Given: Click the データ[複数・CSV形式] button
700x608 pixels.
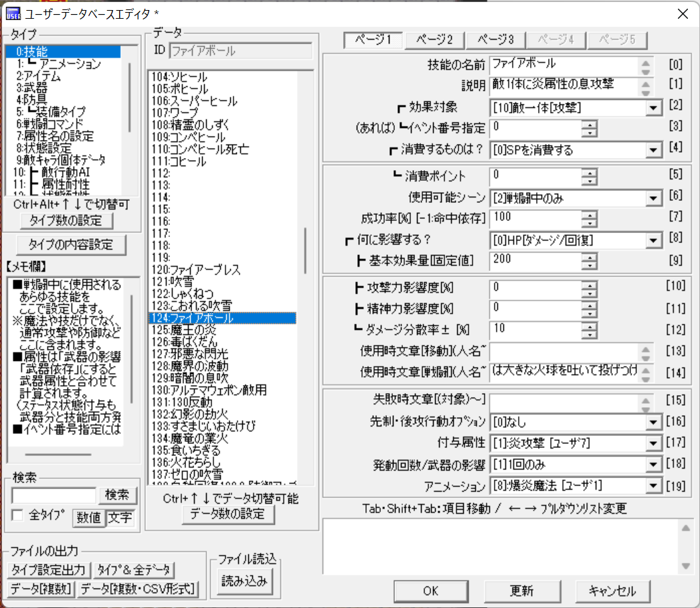Looking at the screenshot, I should click(139, 589).
